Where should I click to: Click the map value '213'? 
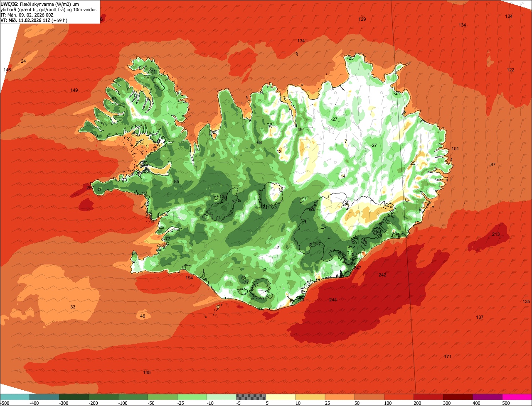pyautogui.click(x=496, y=235)
